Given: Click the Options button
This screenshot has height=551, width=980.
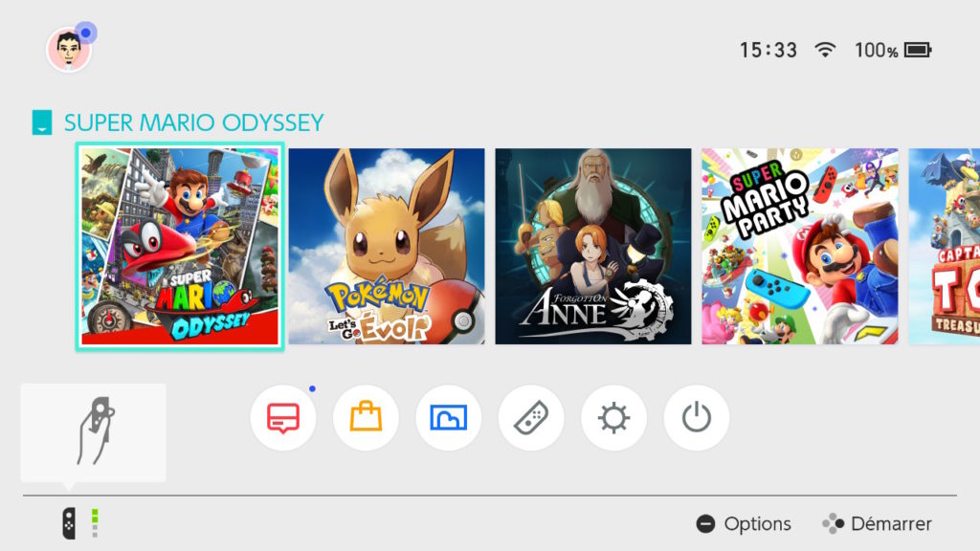Looking at the screenshot, I should pos(744,523).
